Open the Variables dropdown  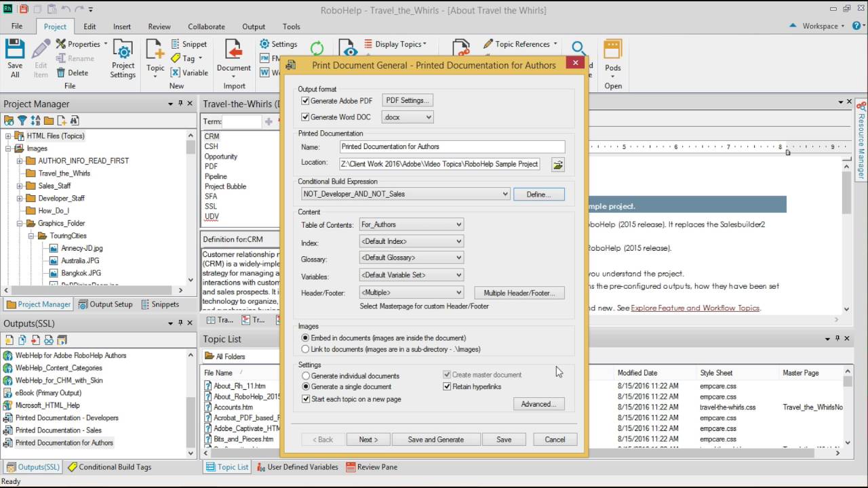tap(412, 275)
